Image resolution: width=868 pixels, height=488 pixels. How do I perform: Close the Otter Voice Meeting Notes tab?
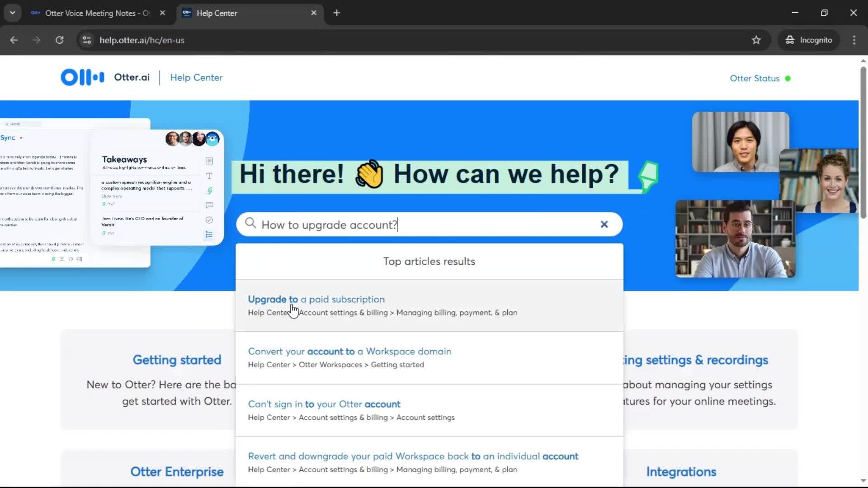pyautogui.click(x=162, y=13)
